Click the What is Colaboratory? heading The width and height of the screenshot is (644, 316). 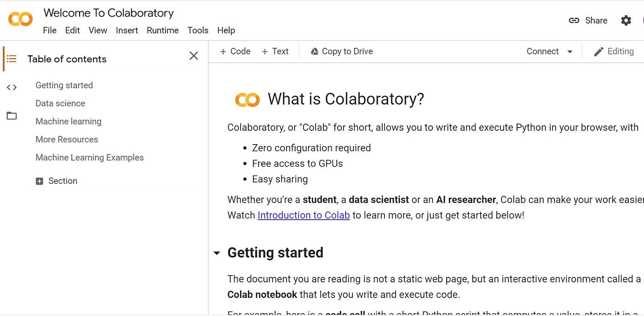click(x=346, y=99)
